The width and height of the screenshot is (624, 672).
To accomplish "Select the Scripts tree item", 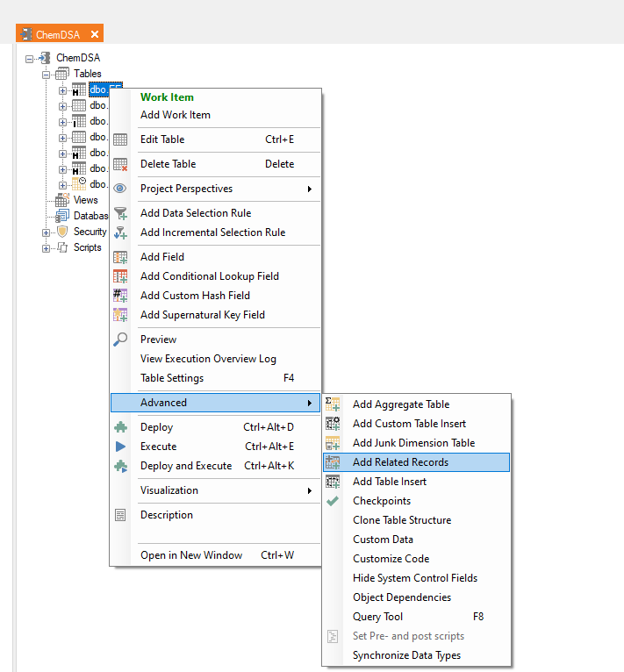I will coord(88,247).
